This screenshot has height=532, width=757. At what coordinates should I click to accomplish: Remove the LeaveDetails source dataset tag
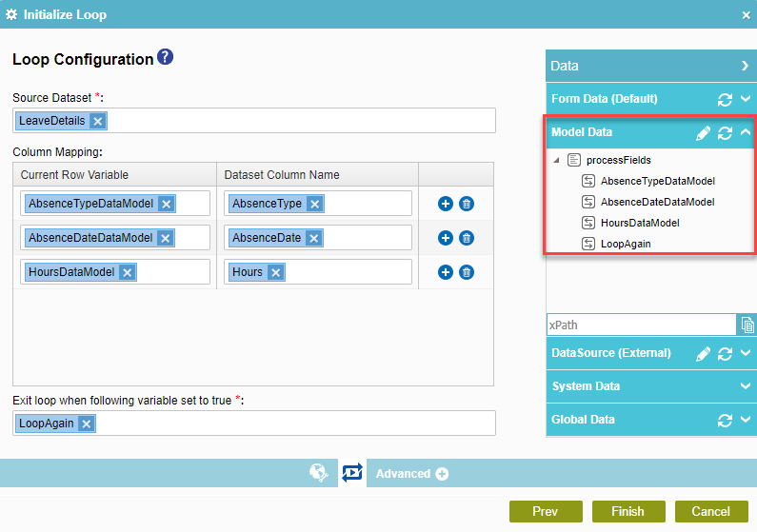click(x=98, y=121)
